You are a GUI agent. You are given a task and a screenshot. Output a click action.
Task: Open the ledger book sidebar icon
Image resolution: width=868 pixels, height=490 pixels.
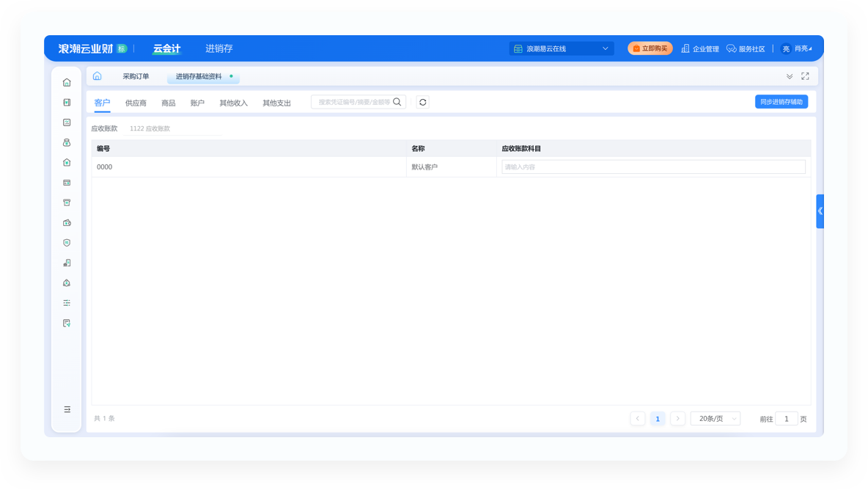click(x=67, y=103)
